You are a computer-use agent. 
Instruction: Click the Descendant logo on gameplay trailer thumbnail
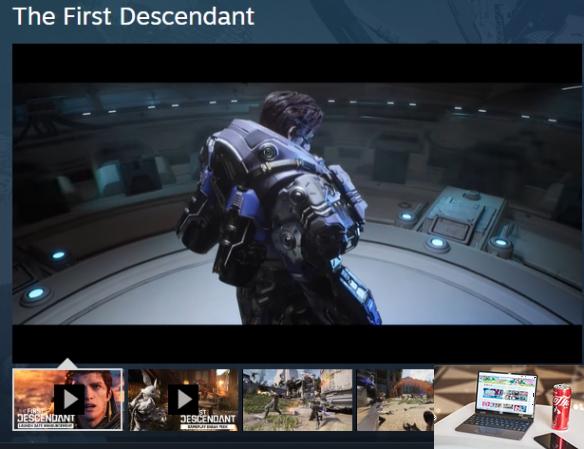[209, 419]
